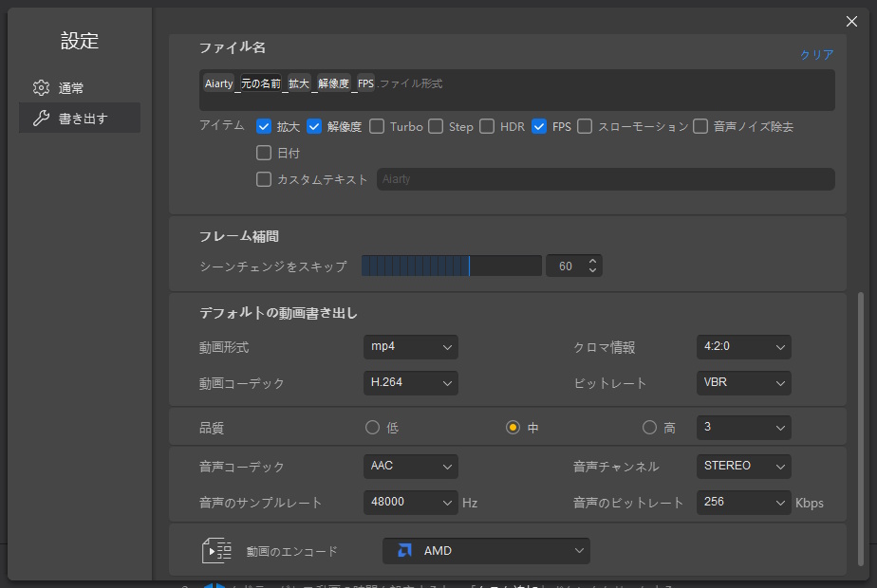Decrease scene change value with down arrow

coord(592,271)
